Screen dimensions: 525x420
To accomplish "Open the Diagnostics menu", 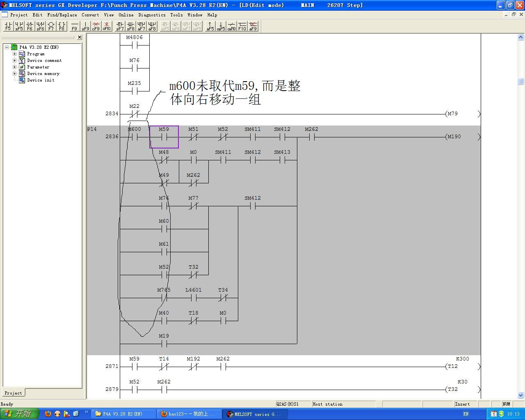I will tap(152, 15).
